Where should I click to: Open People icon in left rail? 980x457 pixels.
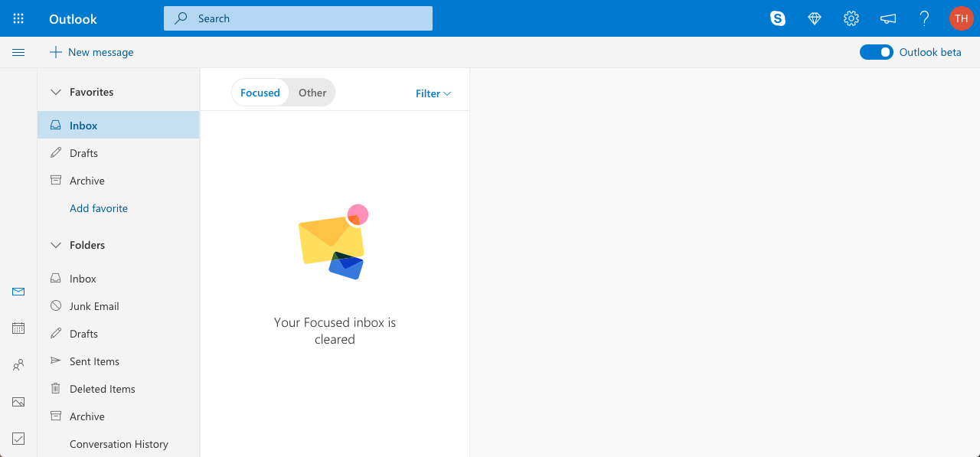coord(18,365)
